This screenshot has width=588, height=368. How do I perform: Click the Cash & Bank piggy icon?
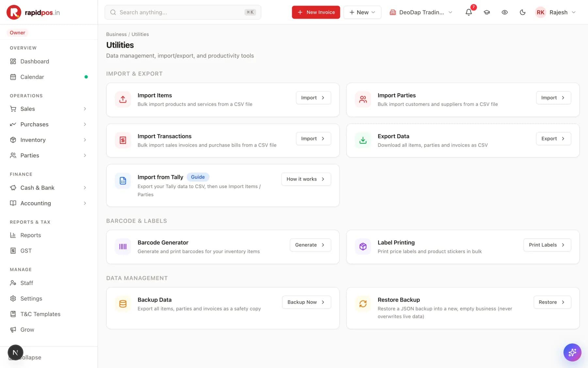(x=13, y=188)
